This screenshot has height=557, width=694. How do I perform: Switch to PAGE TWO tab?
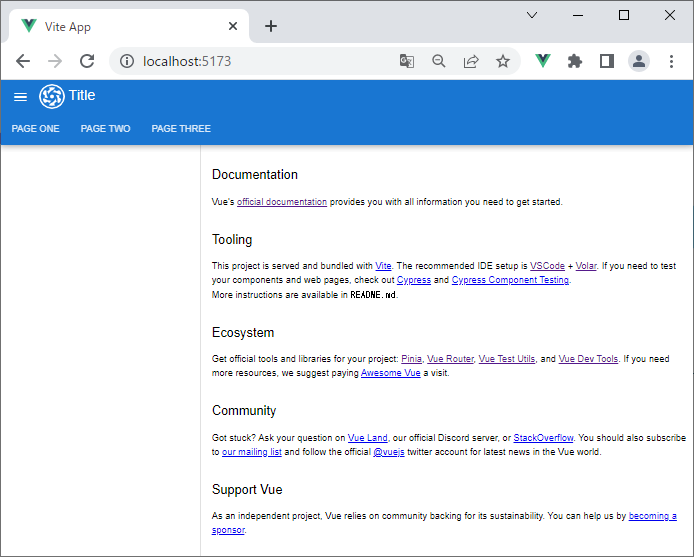coord(105,128)
